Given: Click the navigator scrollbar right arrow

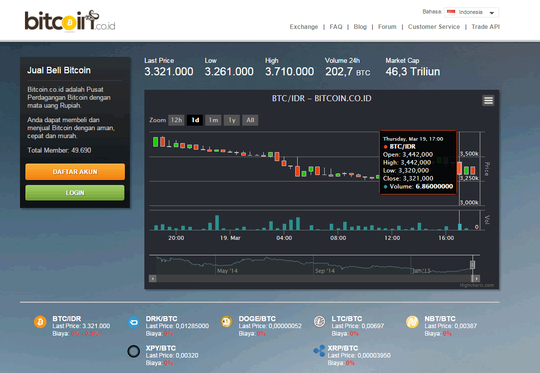Looking at the screenshot, I should 476,278.
